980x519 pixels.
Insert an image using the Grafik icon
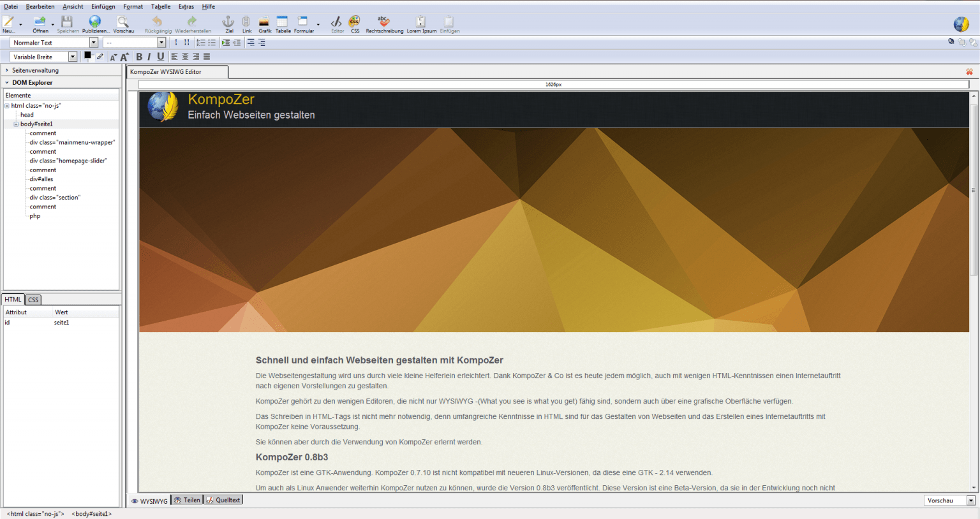point(264,24)
